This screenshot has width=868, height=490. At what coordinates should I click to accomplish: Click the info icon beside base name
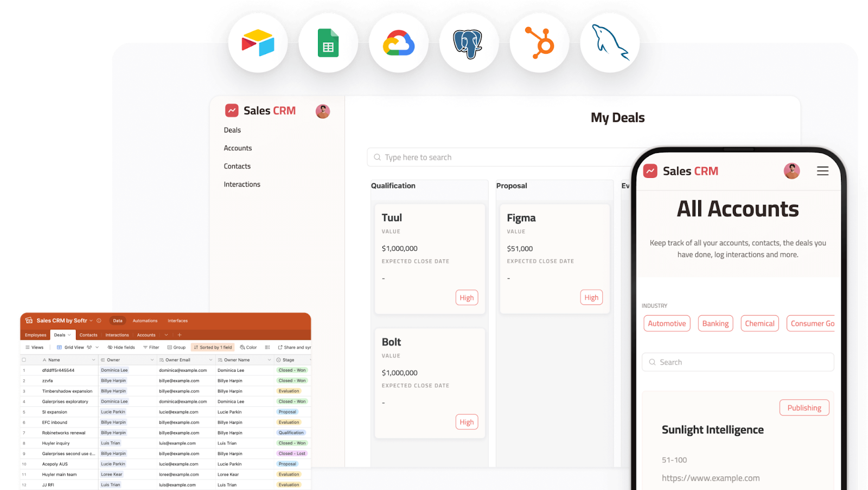99,321
